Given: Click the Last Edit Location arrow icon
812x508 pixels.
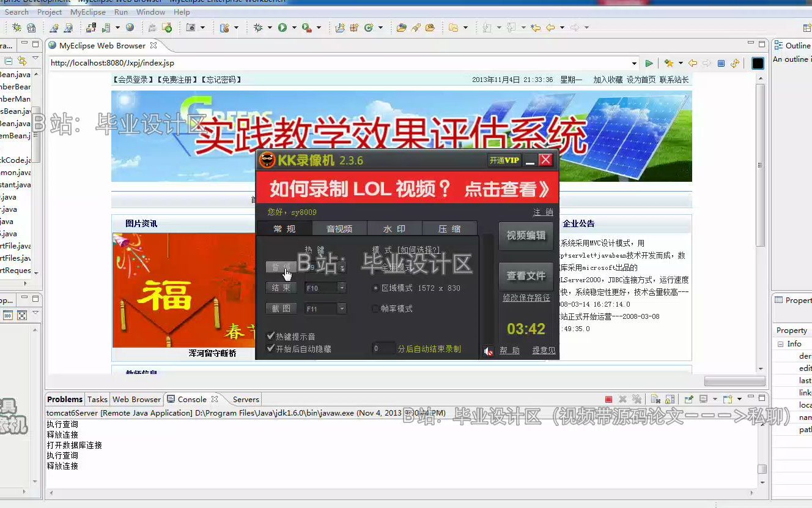Looking at the screenshot, I should pos(536,28).
